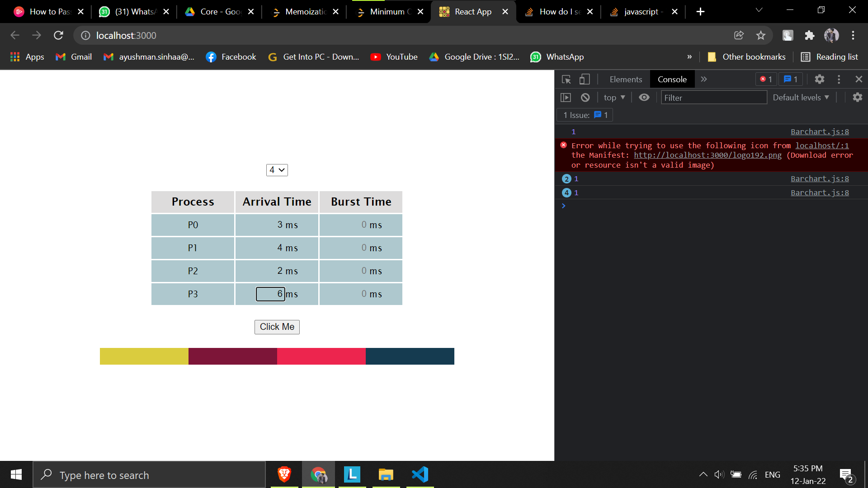Screen dimensions: 868x488
Task: Open the Barchart.js:8 link in first log
Action: 820,132
